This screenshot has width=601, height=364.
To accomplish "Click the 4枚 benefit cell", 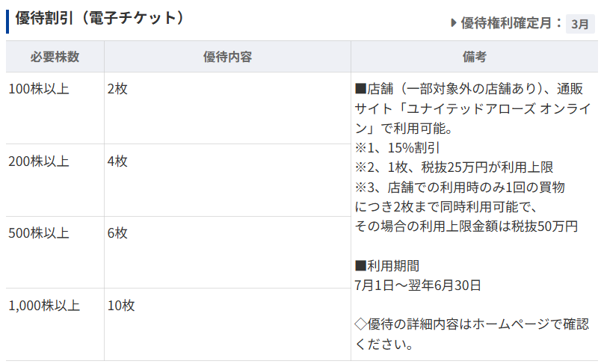I will [x=117, y=161].
